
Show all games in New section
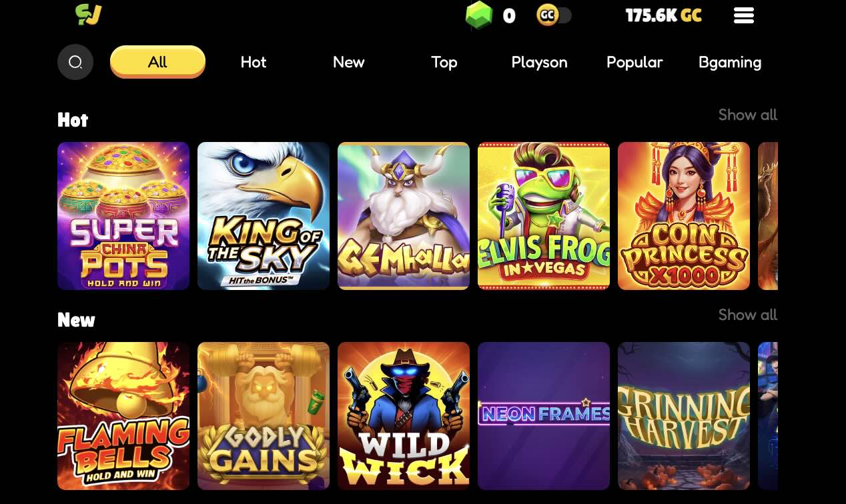(x=748, y=315)
